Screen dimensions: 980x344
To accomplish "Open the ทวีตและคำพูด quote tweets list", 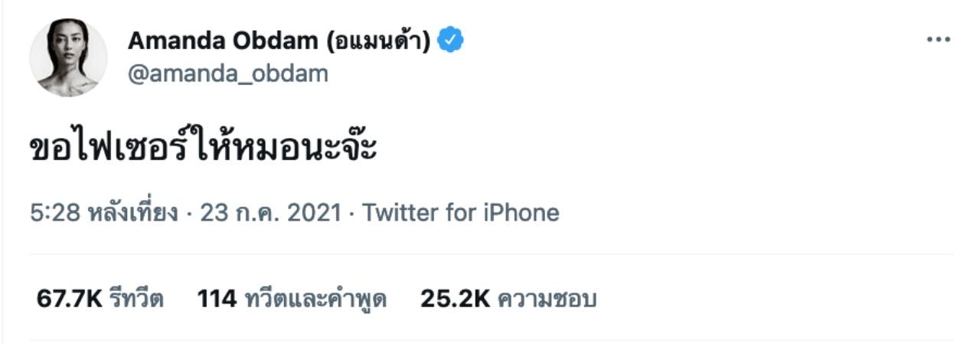I will (315, 299).
